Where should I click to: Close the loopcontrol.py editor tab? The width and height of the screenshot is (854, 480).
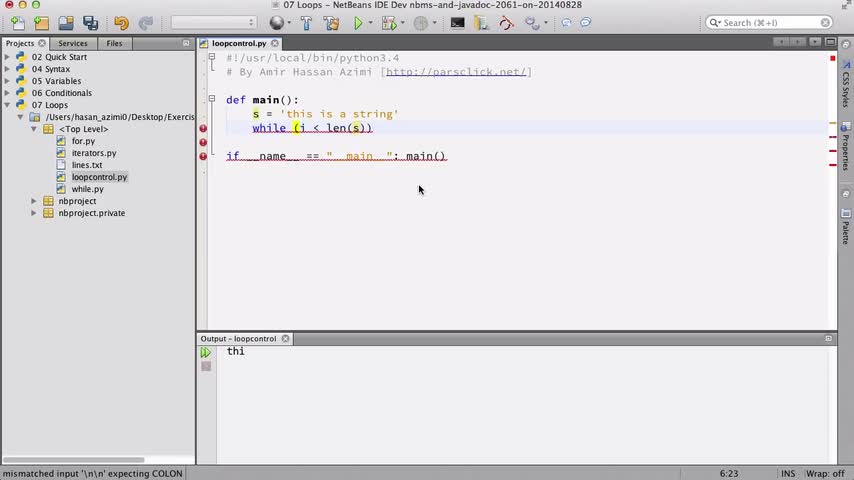pos(275,43)
